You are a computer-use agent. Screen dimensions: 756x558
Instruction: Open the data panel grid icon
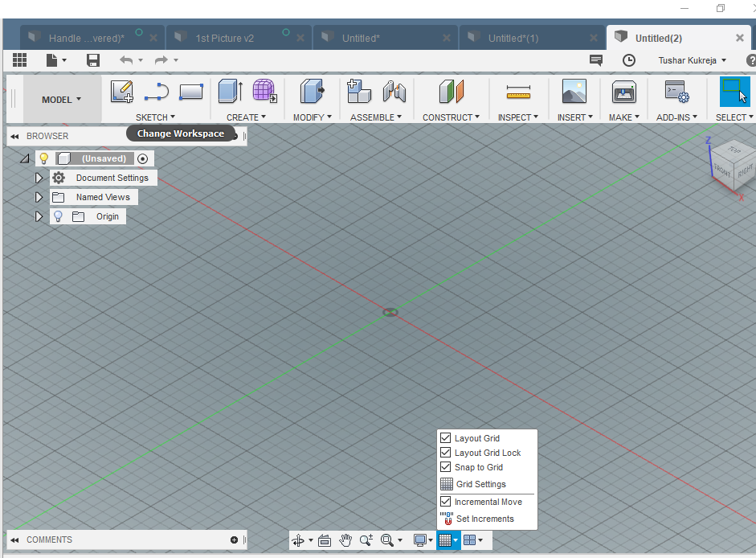pyautogui.click(x=20, y=59)
